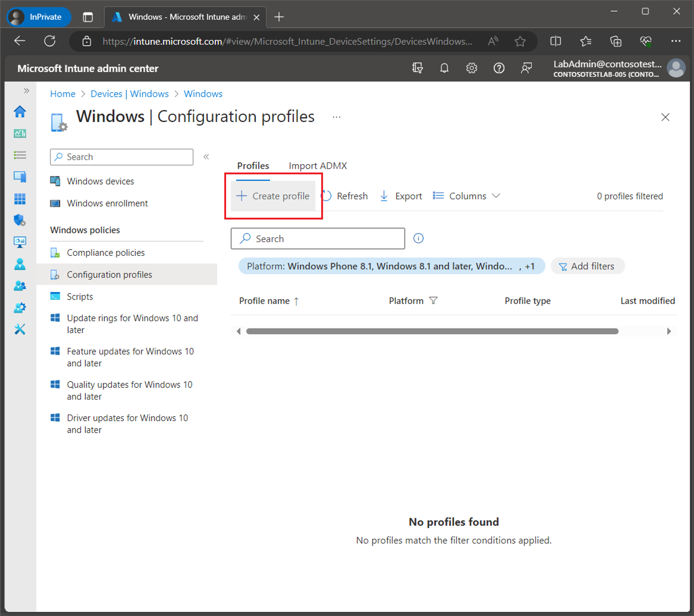The image size is (694, 616).
Task: Open portal settings gear icon
Action: click(x=471, y=68)
